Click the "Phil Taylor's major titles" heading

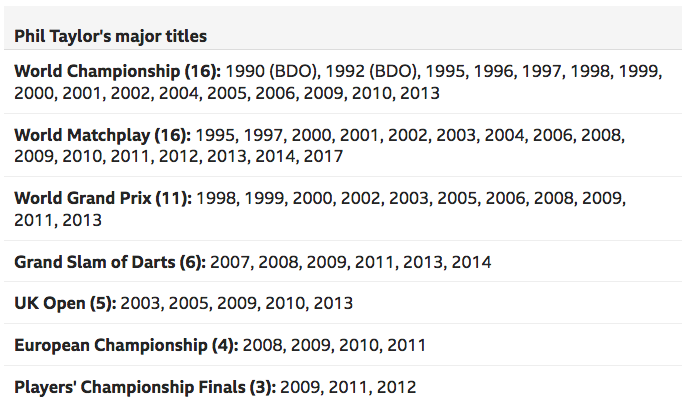coord(110,36)
